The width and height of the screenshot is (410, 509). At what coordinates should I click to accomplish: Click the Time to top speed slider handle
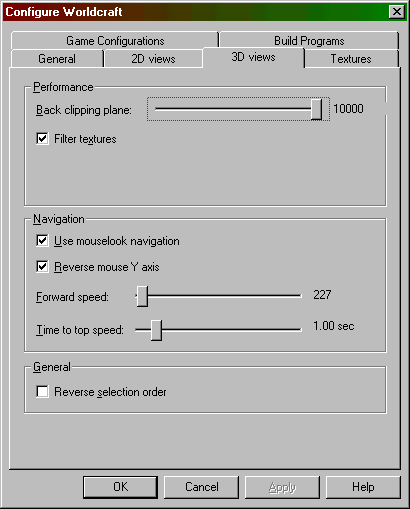coord(156,330)
